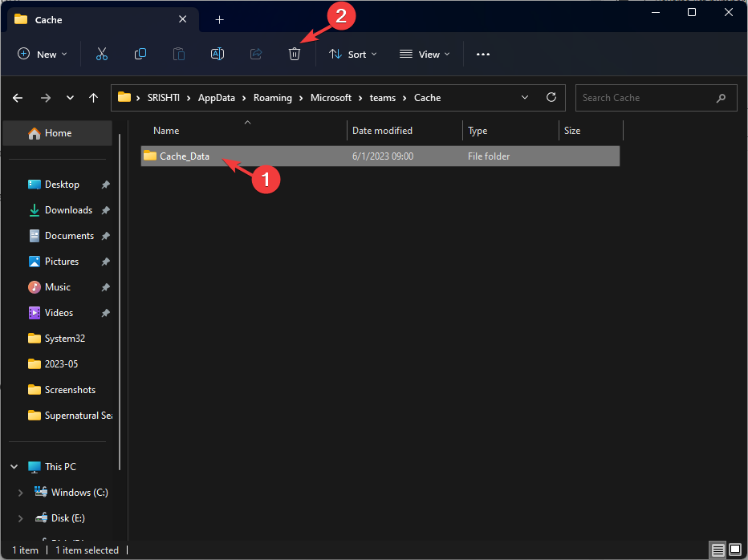The image size is (748, 560).
Task: Open Desktop in navigation pane
Action: pyautogui.click(x=62, y=185)
